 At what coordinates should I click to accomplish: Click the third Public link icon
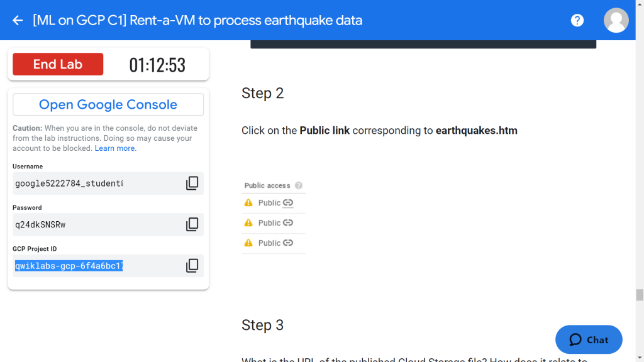tap(288, 243)
